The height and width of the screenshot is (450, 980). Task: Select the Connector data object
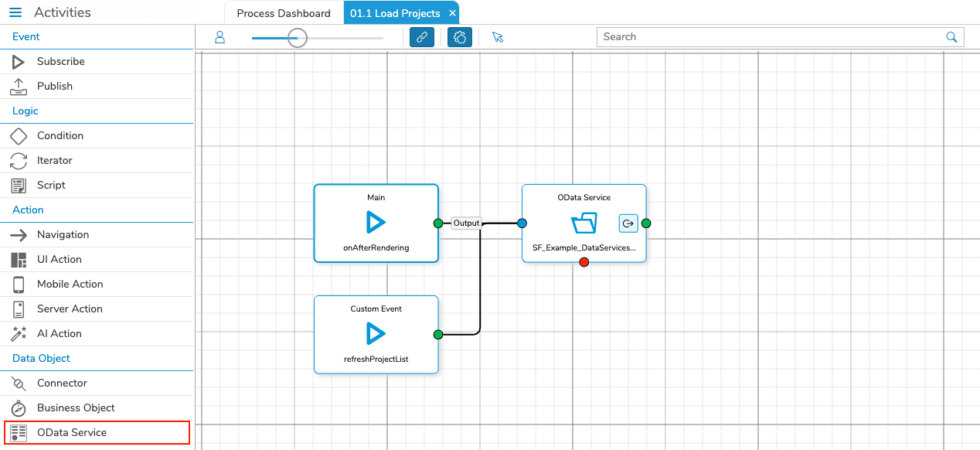pyautogui.click(x=62, y=383)
